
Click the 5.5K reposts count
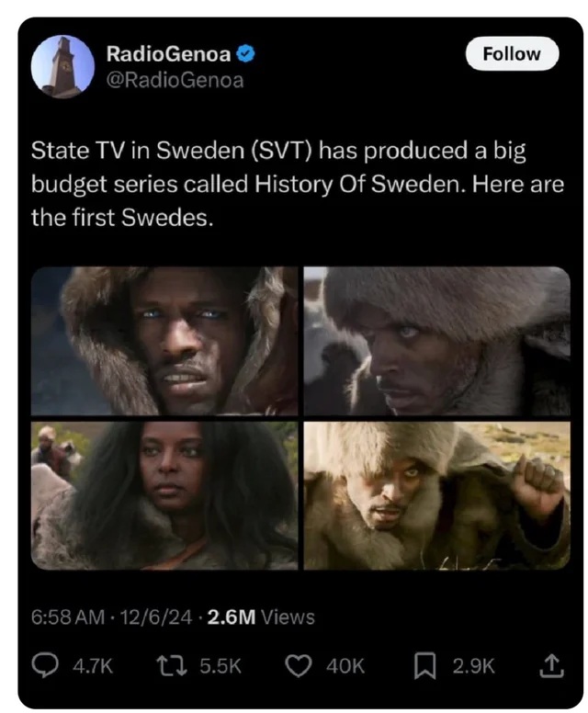[x=220, y=667]
